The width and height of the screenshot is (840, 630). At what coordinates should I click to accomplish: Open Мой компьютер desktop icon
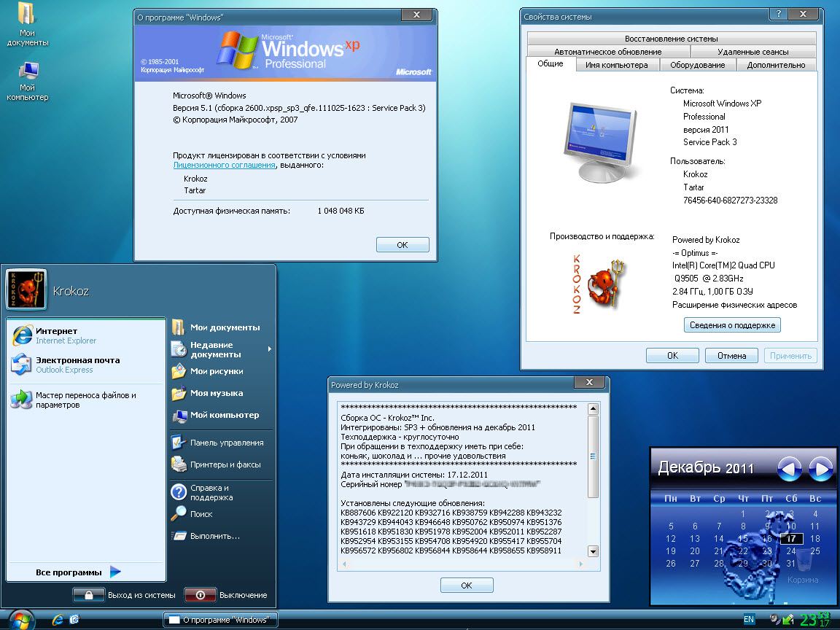[x=28, y=80]
